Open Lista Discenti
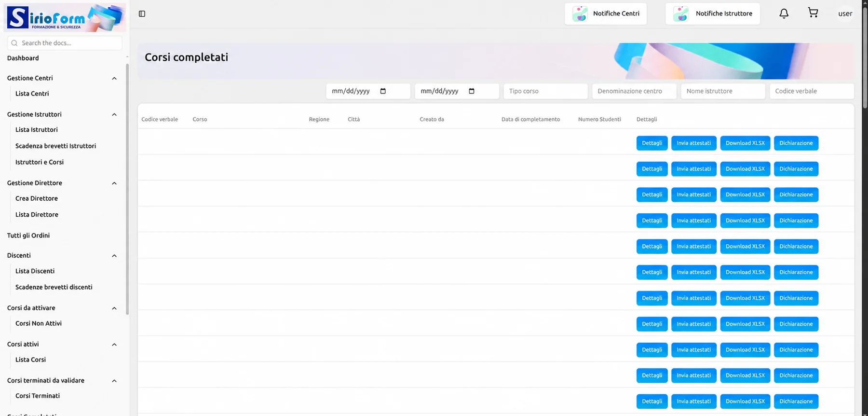Viewport: 868px width, 416px height. coord(35,271)
